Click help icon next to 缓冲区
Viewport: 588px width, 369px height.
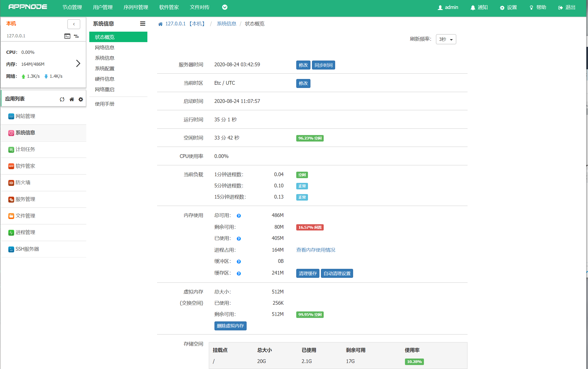point(239,262)
